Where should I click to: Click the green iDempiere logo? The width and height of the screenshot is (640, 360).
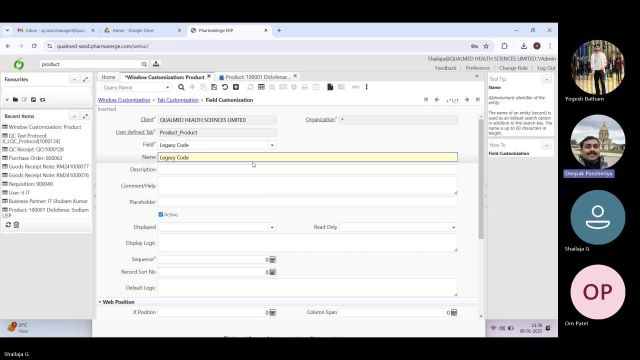(x=19, y=64)
